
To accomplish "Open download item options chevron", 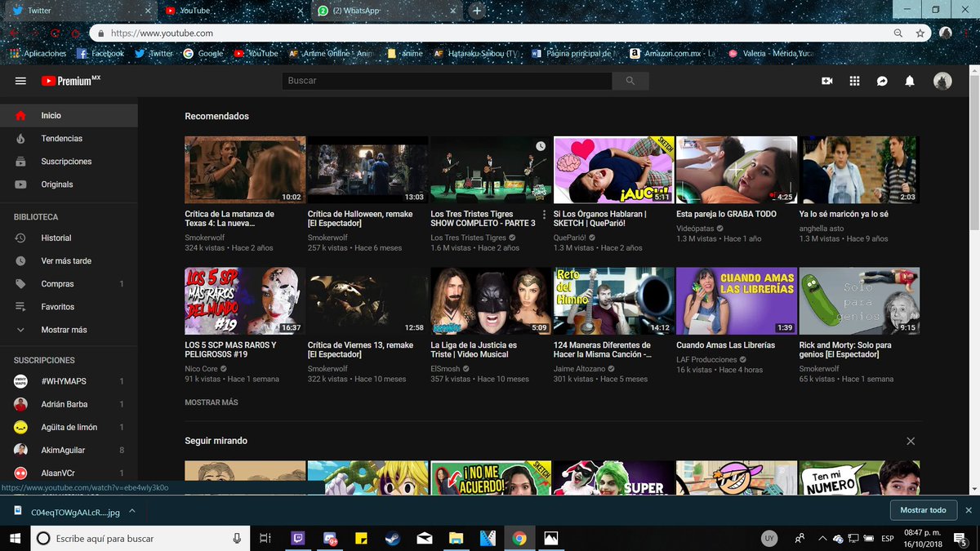I will coord(132,511).
